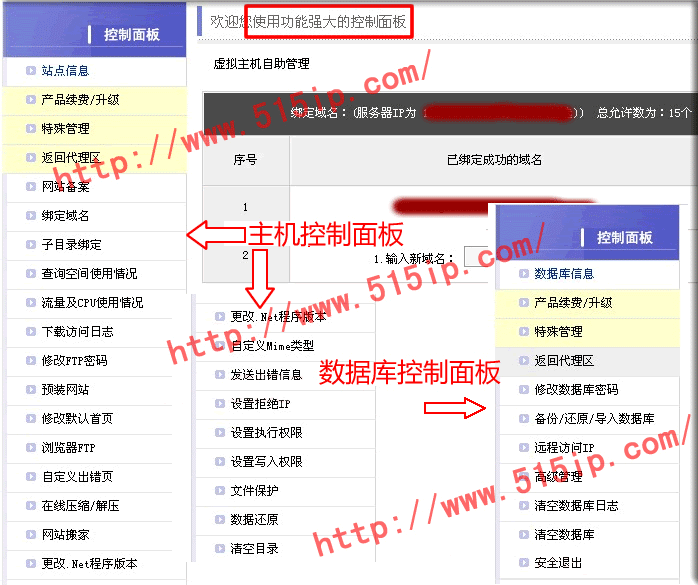Choose 备份/还原/导入数据库 option
Viewport: 698px width, 585px height.
pos(594,419)
